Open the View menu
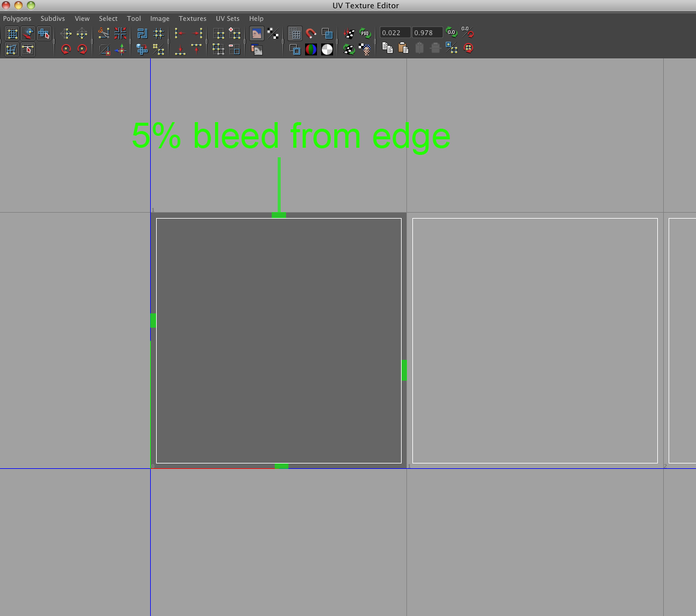Image resolution: width=696 pixels, height=616 pixels. tap(82, 18)
